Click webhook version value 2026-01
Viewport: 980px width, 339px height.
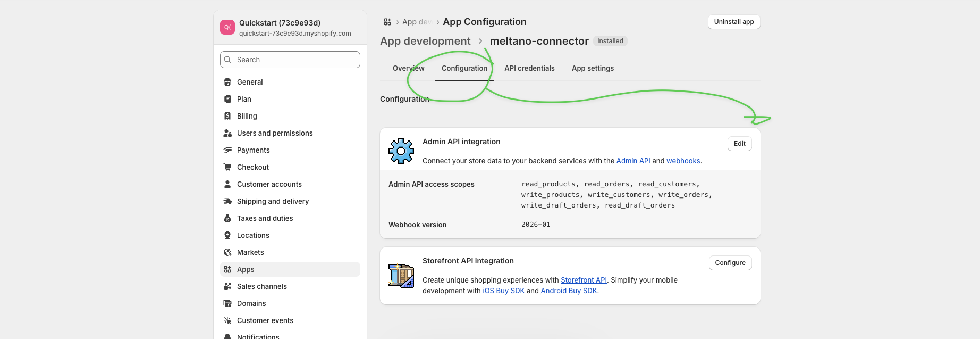pos(536,225)
